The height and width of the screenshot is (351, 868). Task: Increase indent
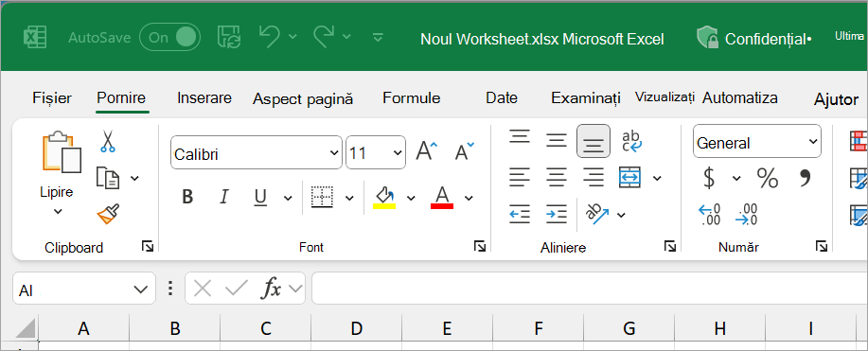pos(557,214)
